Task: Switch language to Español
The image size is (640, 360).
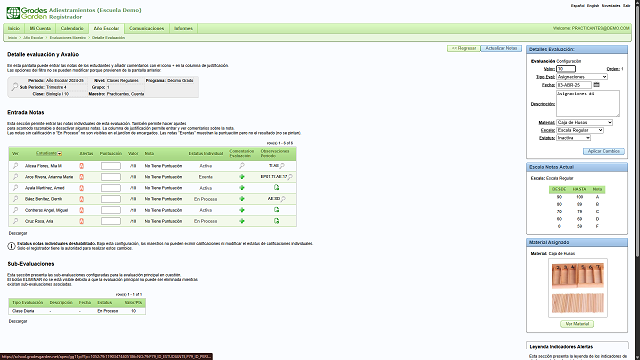Action: pyautogui.click(x=578, y=6)
